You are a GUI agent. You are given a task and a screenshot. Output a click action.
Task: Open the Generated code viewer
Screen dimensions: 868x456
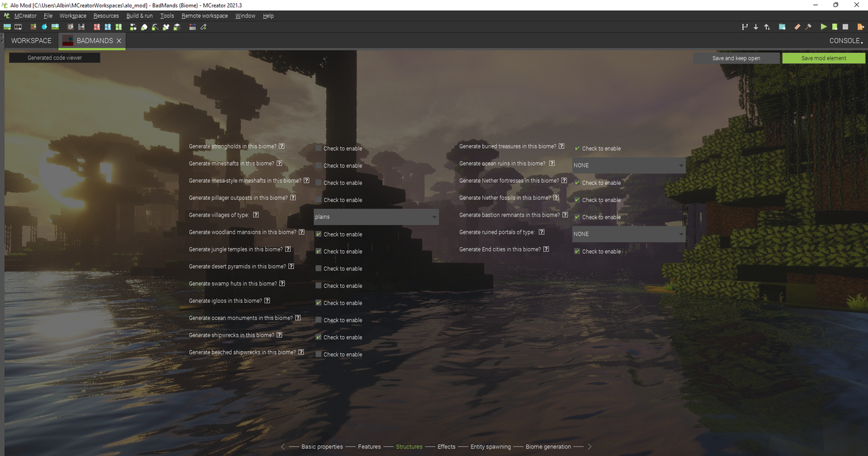(x=55, y=58)
